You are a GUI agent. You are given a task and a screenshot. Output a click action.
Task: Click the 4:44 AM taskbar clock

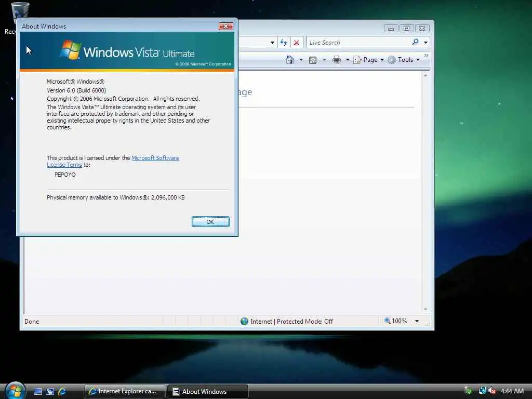(512, 391)
